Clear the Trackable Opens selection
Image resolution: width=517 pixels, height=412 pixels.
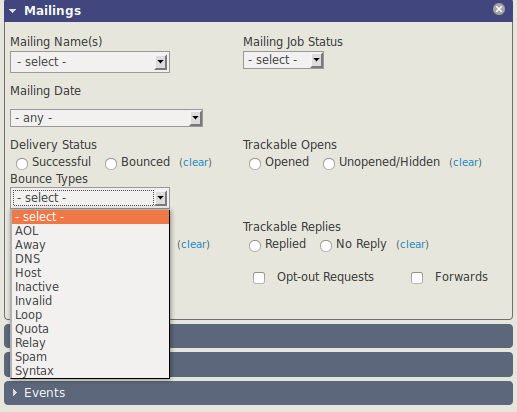pyautogui.click(x=465, y=162)
